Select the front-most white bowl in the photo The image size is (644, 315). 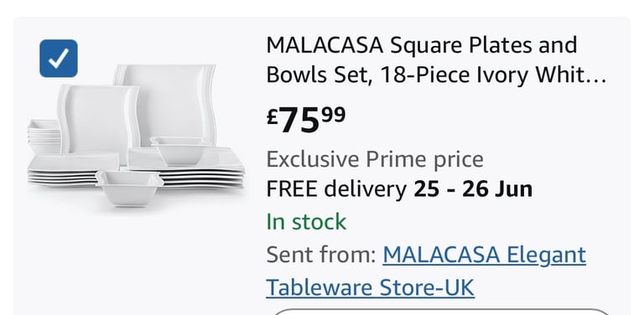[129, 188]
